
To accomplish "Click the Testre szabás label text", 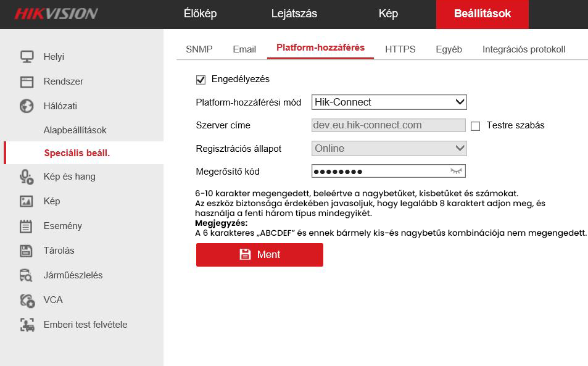I will [x=515, y=125].
